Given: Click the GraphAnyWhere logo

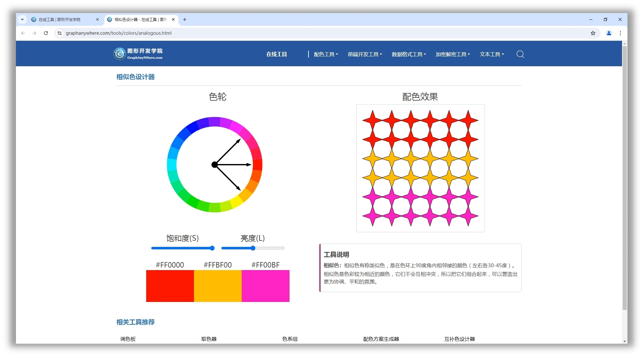Looking at the screenshot, I should click(138, 54).
